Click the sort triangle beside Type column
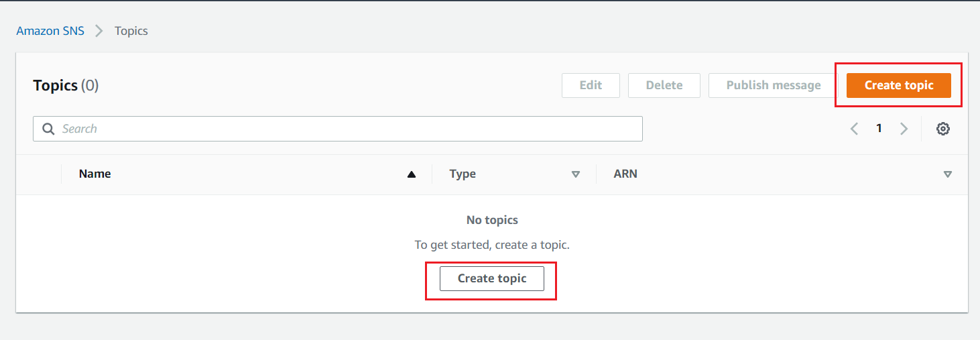The image size is (980, 340). (575, 174)
